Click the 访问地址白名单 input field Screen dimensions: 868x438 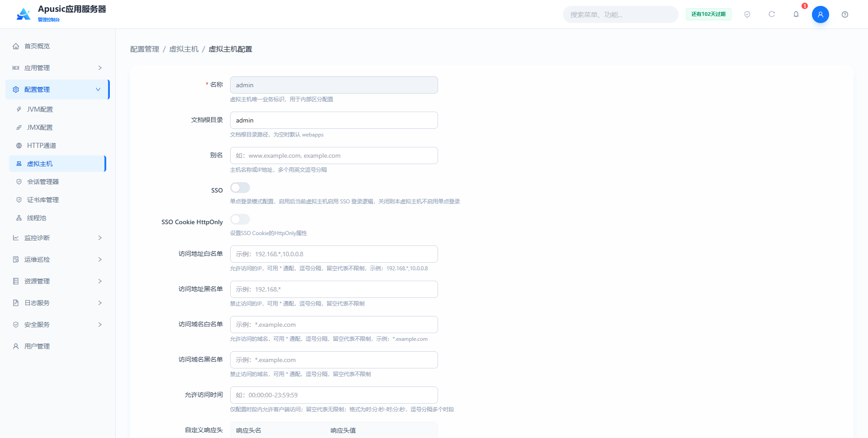[334, 254]
